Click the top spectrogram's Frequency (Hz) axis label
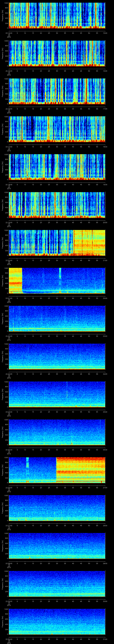 pos(3,16)
